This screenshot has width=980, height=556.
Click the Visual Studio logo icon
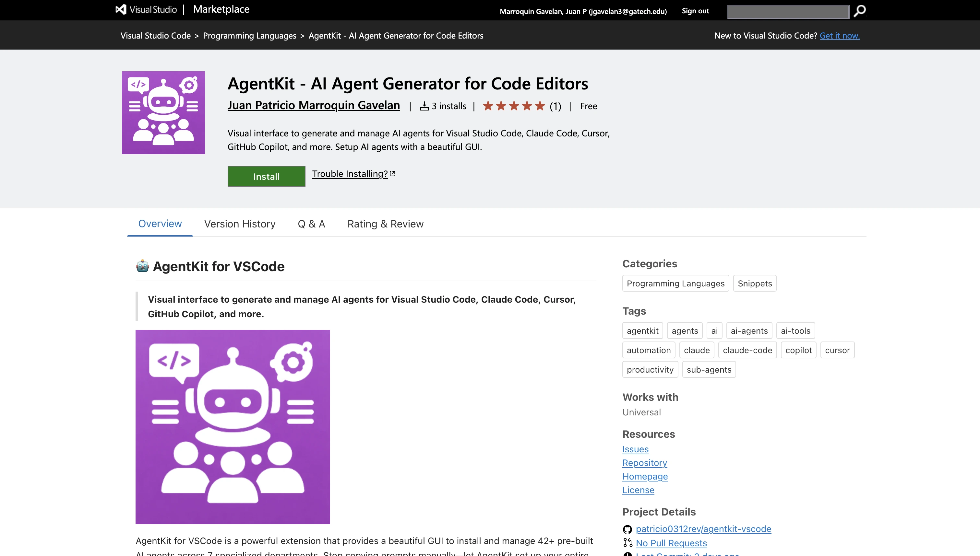click(121, 9)
